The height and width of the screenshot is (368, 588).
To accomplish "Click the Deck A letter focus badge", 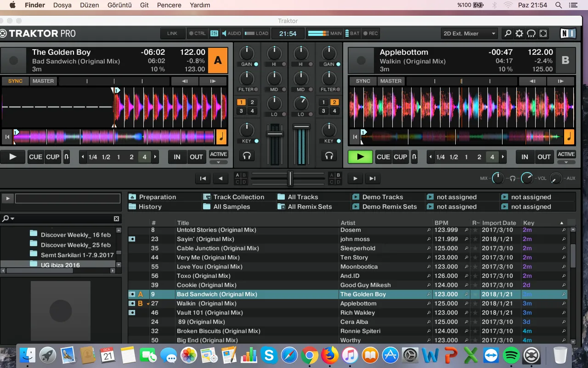I will coord(218,60).
